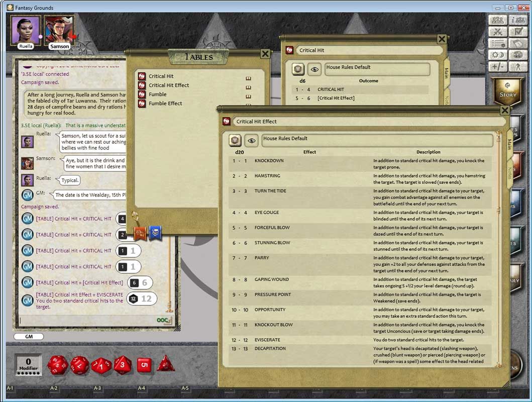Click the book manual icon on right toolbar
This screenshot has height=402, width=532.
tap(517, 43)
